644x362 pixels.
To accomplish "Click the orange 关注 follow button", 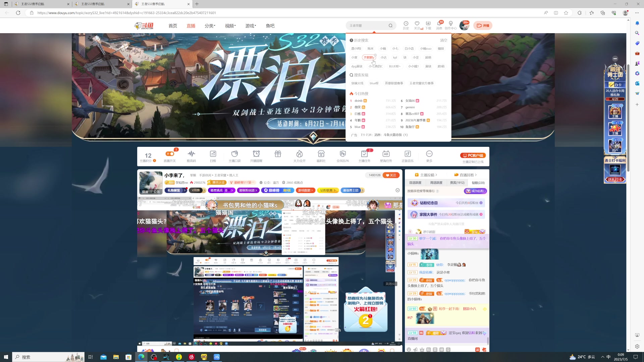I will pos(391,175).
